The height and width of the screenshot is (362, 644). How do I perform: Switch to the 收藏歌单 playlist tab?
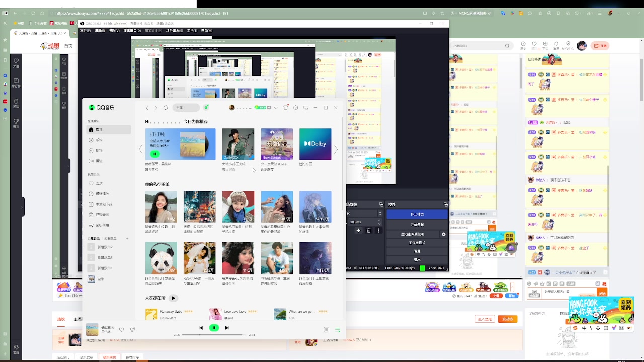tap(110, 238)
